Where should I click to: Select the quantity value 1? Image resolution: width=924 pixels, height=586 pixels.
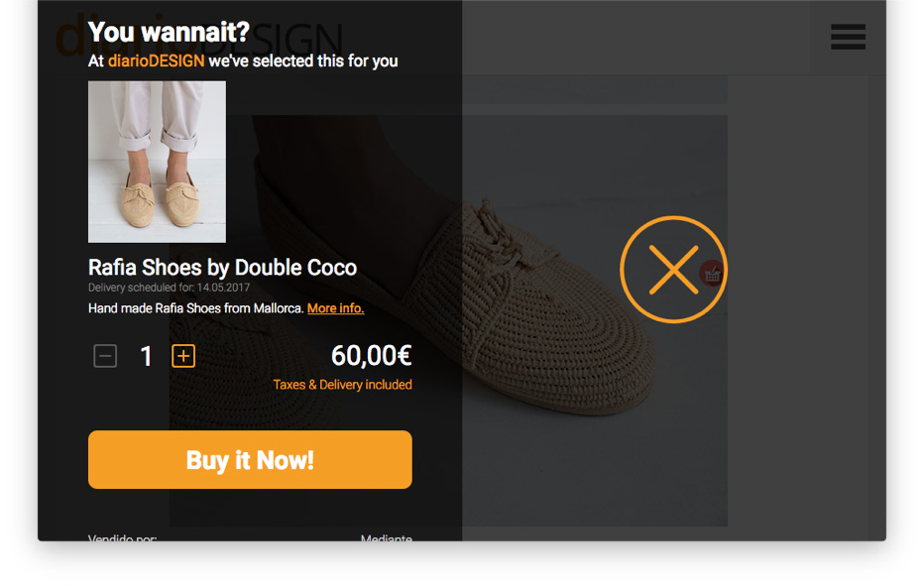(146, 356)
